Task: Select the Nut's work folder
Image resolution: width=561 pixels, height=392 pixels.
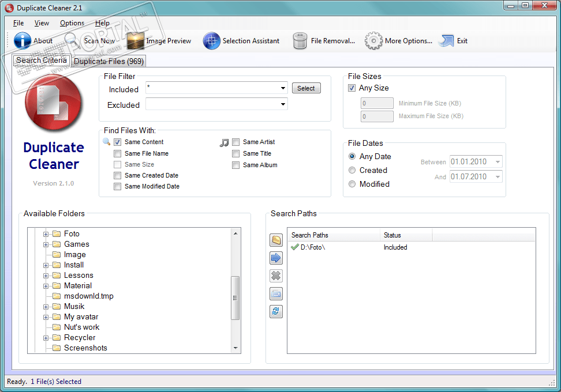Action: click(x=81, y=327)
